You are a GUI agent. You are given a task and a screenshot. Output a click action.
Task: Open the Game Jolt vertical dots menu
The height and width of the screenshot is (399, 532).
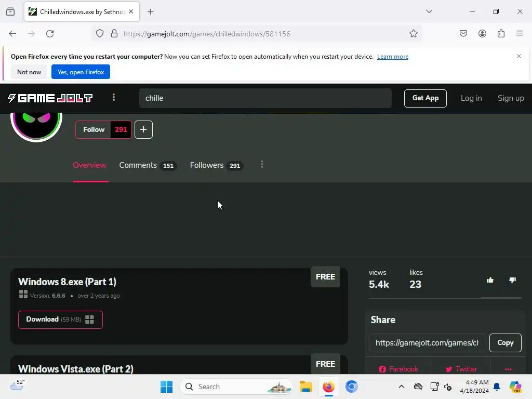[x=114, y=98]
